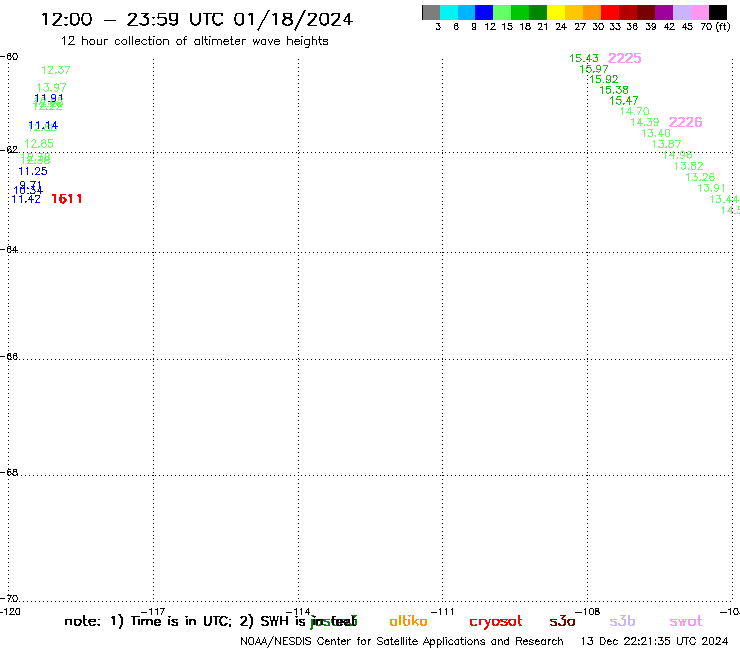Click the -70 latitude axis label
This screenshot has height=650, width=740.
point(9,599)
